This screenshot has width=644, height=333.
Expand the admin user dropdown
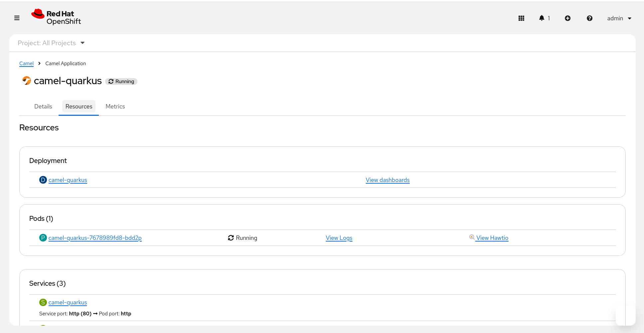tap(619, 18)
